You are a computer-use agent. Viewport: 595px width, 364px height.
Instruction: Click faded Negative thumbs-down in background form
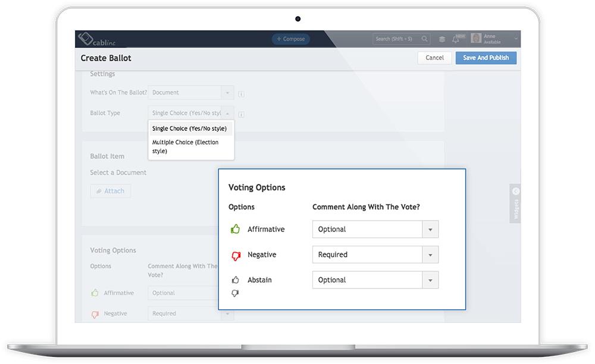coord(95,314)
